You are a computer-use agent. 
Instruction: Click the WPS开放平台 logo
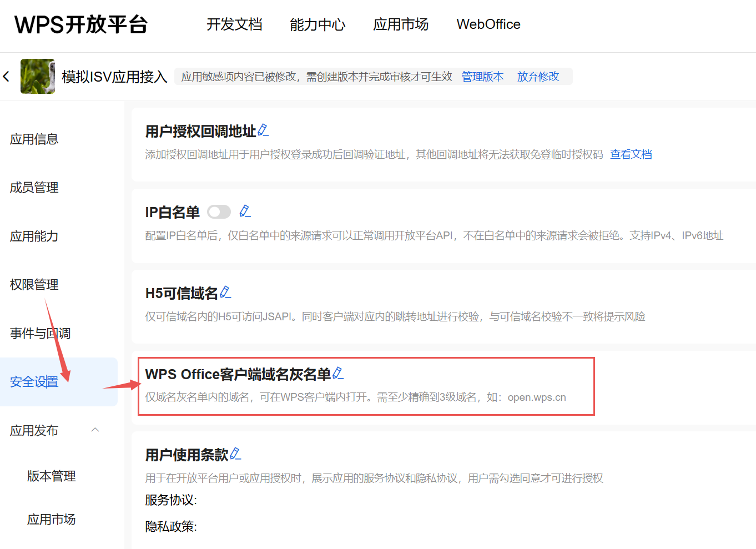(81, 24)
